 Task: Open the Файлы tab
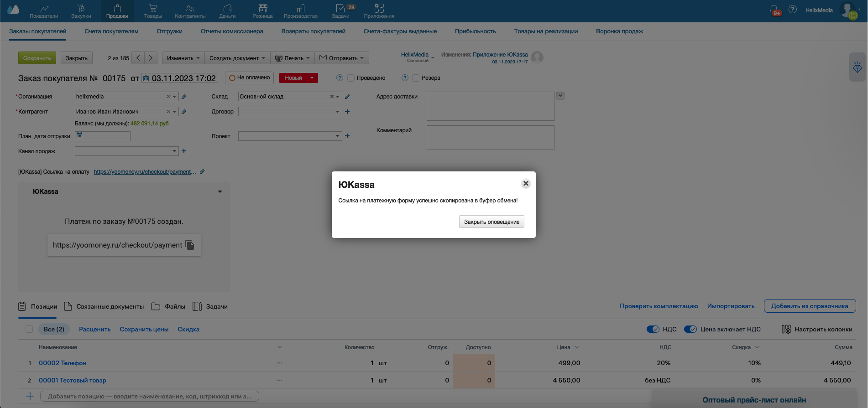coord(168,306)
